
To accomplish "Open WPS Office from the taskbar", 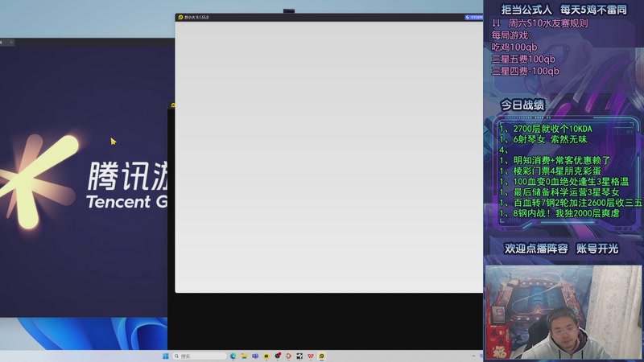I will (311, 356).
